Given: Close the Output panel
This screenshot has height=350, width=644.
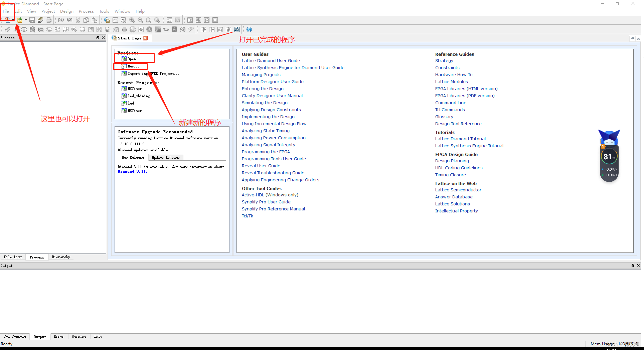Looking at the screenshot, I should coord(638,266).
